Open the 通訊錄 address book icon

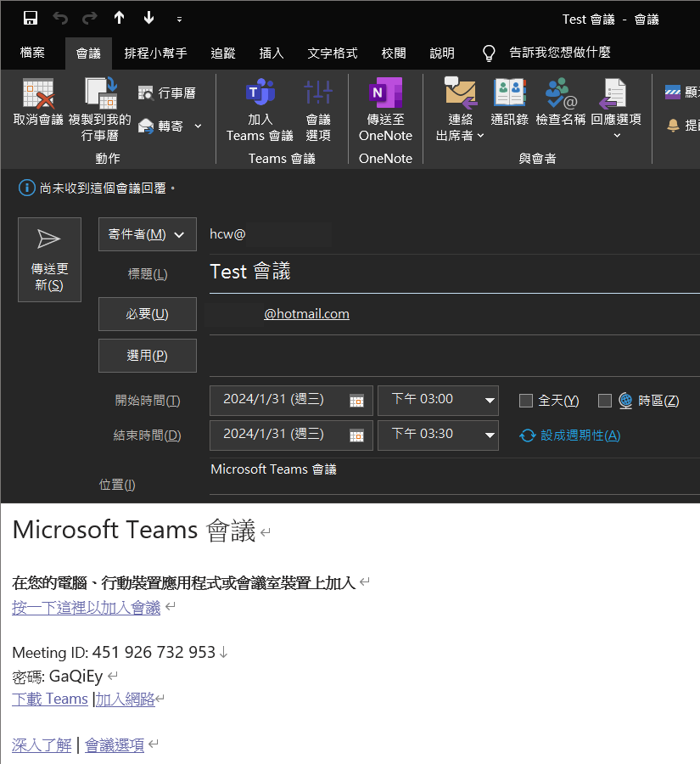510,92
